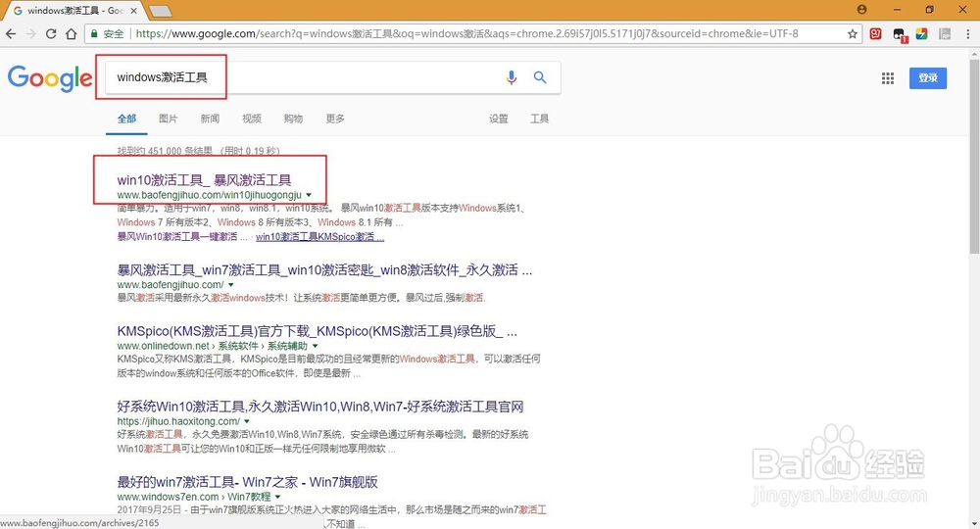Click the browser Back arrow
The height and width of the screenshot is (529, 980).
coord(11,33)
